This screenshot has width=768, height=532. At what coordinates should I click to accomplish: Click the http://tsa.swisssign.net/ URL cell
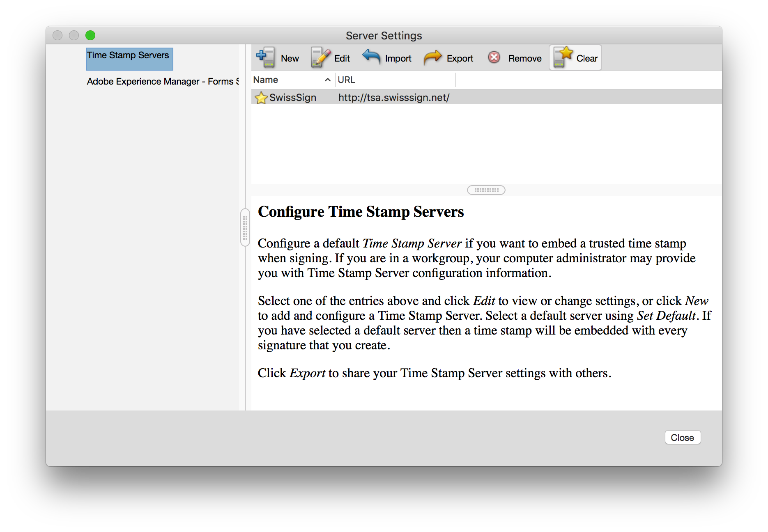tap(394, 98)
